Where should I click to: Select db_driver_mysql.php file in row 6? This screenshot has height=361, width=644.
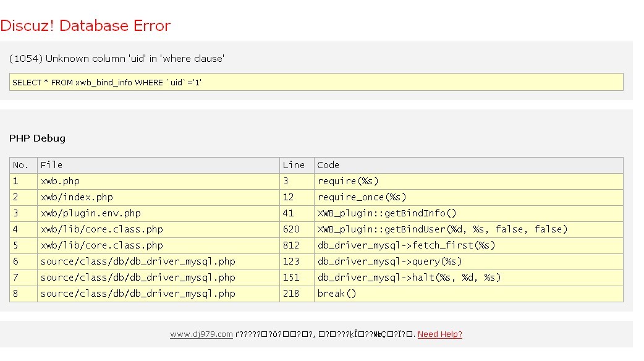159,261
